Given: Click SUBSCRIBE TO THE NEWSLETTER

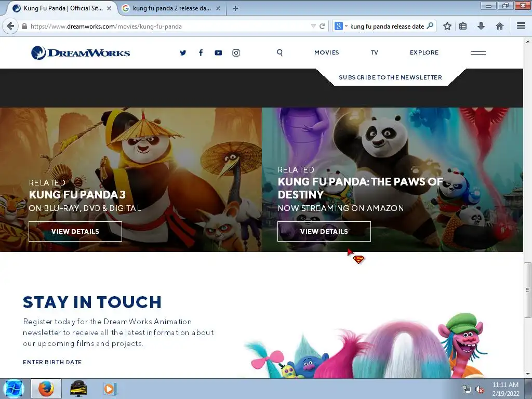Looking at the screenshot, I should click(391, 77).
